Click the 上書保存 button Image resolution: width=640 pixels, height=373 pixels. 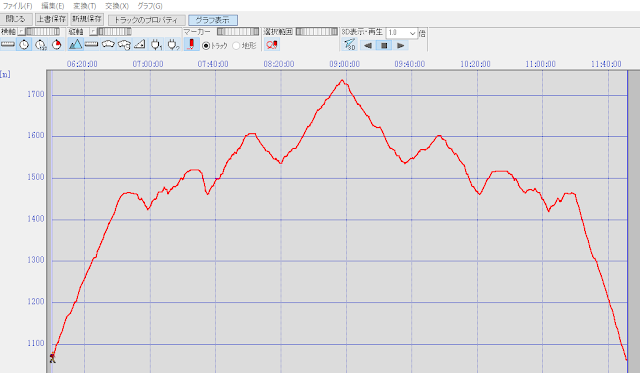point(51,19)
